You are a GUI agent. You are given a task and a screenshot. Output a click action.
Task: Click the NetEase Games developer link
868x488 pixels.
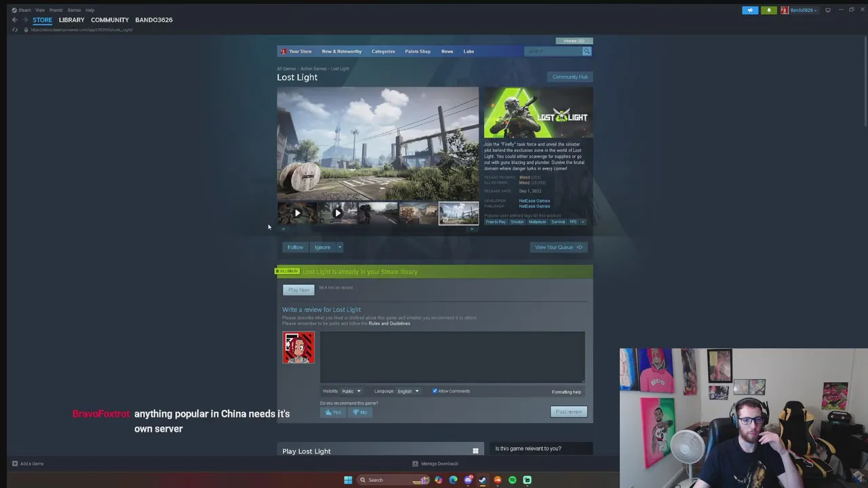click(x=534, y=201)
